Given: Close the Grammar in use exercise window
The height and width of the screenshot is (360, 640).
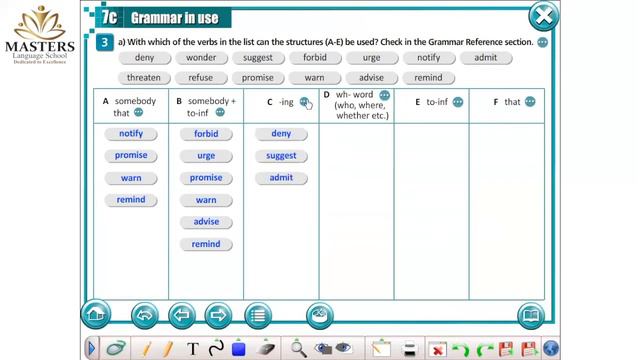Looking at the screenshot, I should (544, 16).
